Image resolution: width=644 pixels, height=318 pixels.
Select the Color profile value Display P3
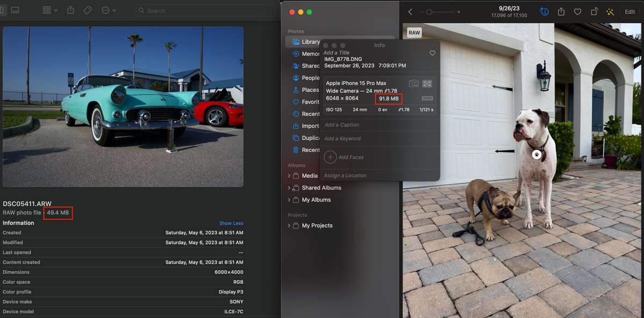[x=231, y=292]
